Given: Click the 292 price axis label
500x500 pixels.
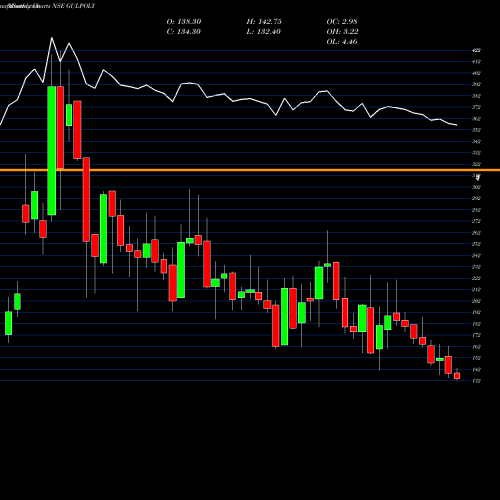Looking at the screenshot, I should [476, 199].
